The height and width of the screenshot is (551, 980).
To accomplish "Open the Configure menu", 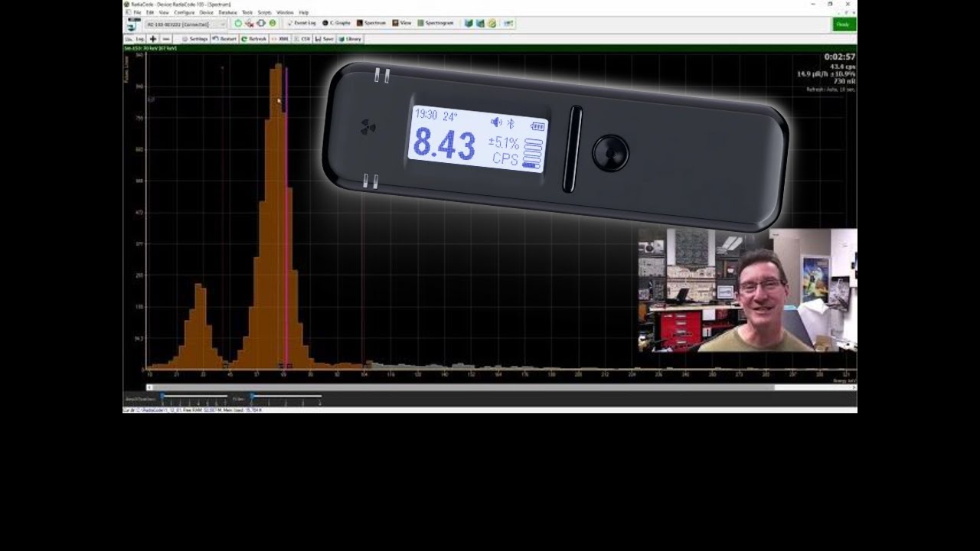I will click(185, 12).
